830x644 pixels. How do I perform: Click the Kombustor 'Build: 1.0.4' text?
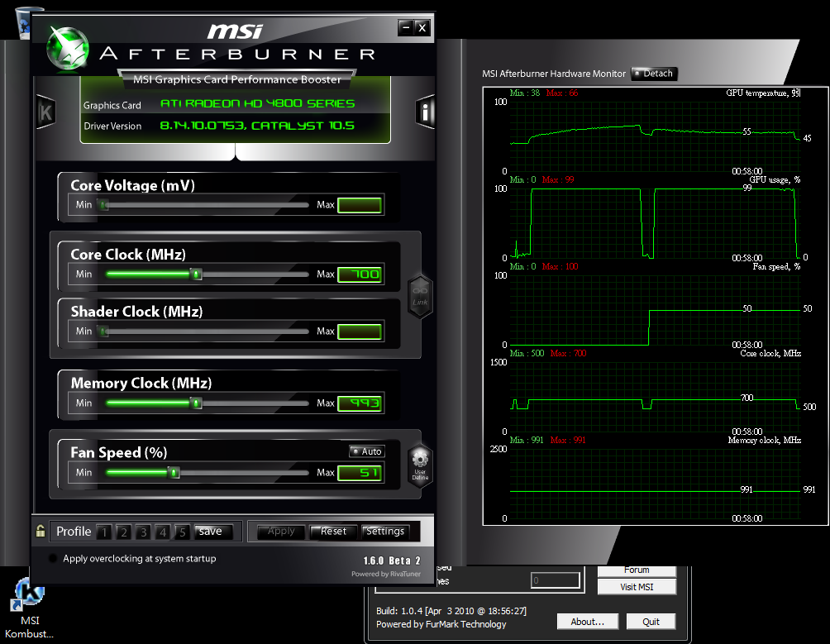[451, 611]
